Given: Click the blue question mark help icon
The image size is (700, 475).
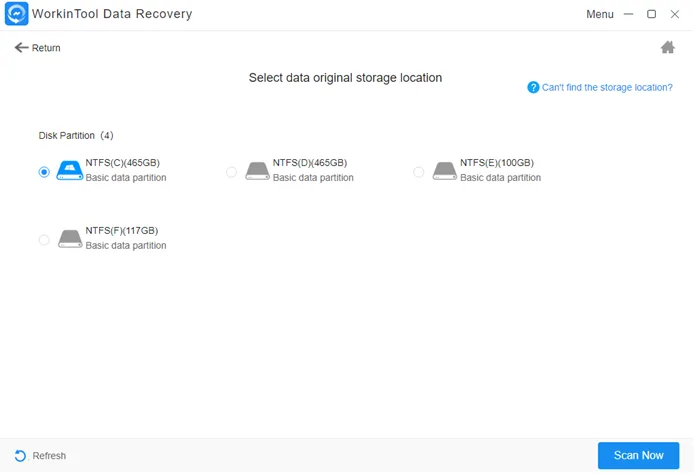Looking at the screenshot, I should click(533, 87).
